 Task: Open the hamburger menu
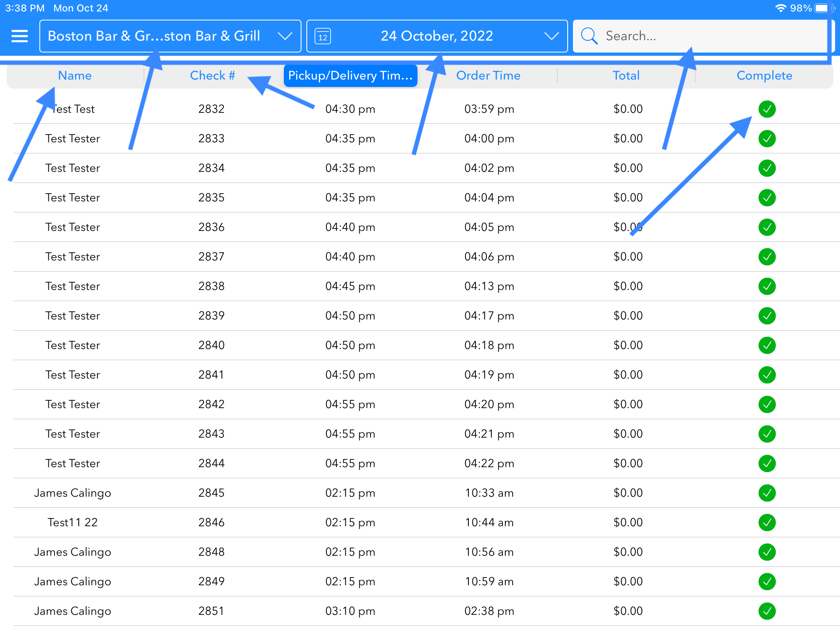[x=19, y=36]
